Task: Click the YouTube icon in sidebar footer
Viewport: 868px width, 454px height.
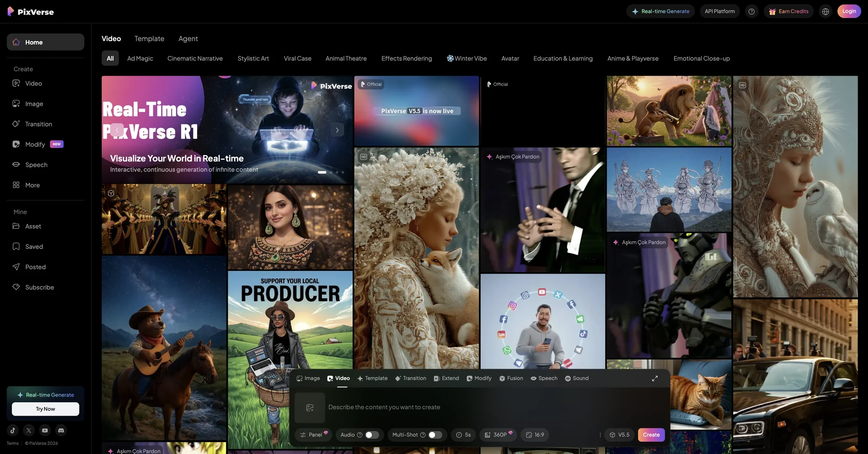Action: point(45,430)
